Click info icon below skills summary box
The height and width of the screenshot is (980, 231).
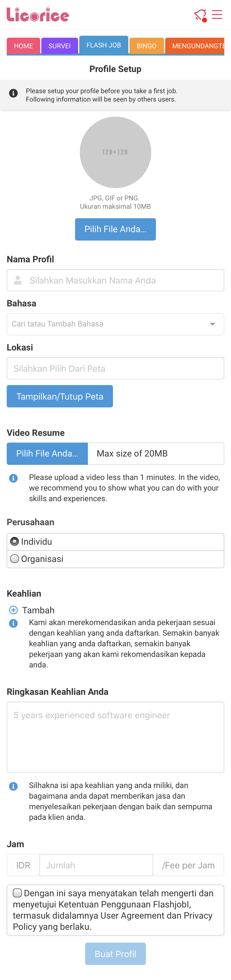13,786
